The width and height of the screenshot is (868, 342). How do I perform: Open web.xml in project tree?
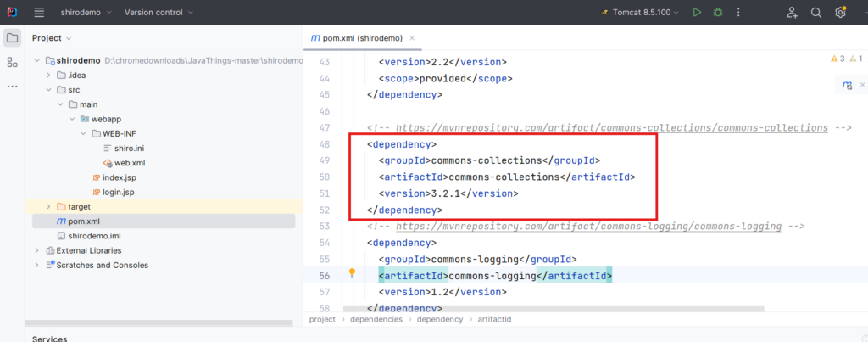coord(128,162)
